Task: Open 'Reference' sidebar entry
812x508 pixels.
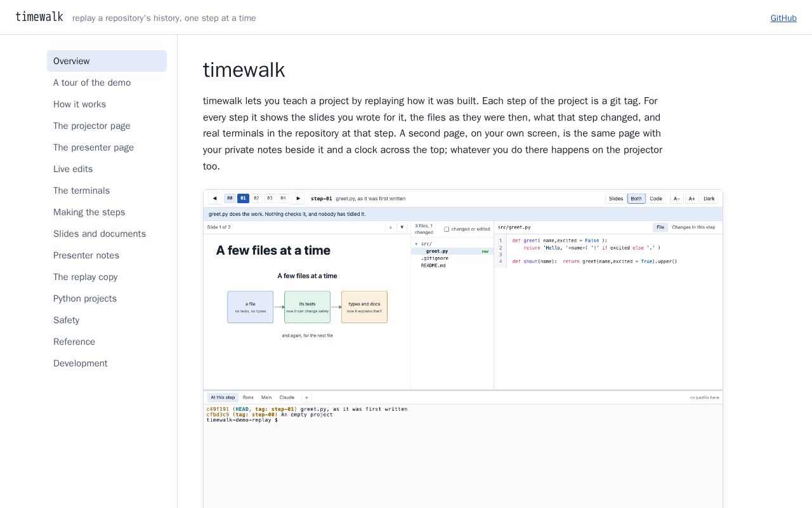Action: coord(107,342)
